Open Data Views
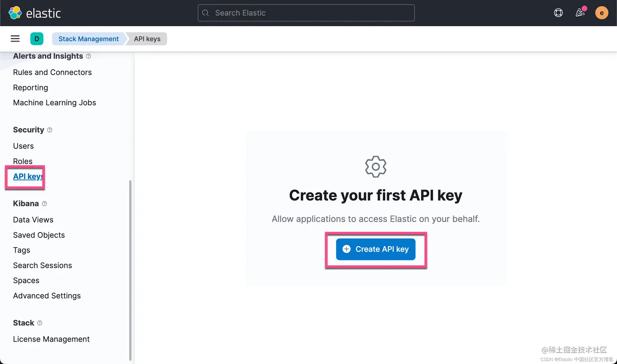The width and height of the screenshot is (617, 364). (33, 220)
